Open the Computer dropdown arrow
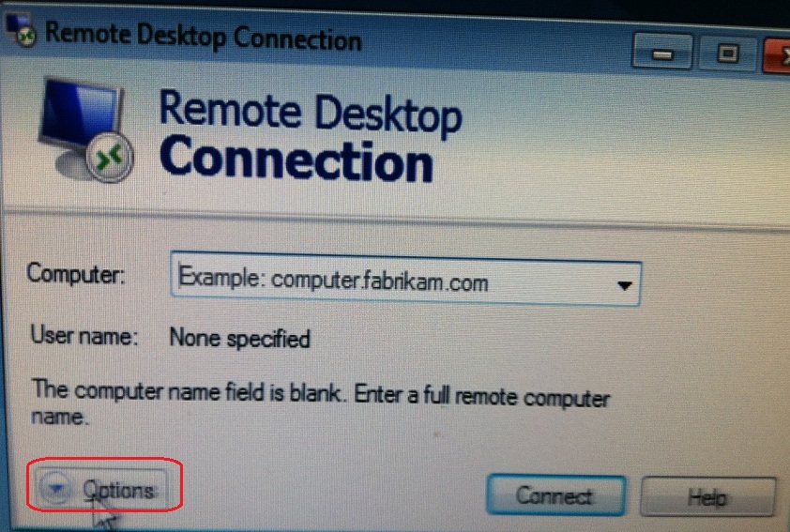 click(625, 285)
